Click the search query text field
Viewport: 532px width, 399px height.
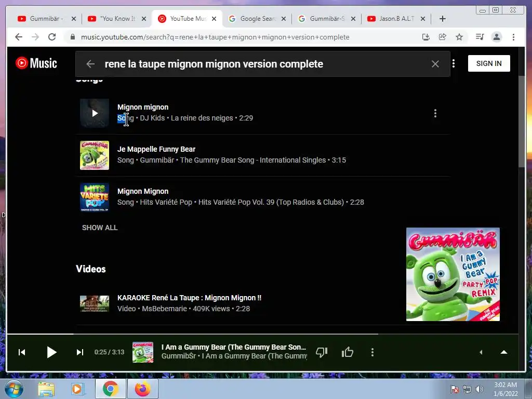tap(263, 64)
